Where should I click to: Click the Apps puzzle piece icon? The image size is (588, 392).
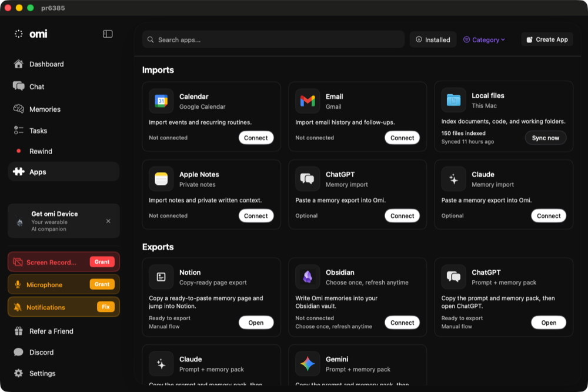pos(18,172)
